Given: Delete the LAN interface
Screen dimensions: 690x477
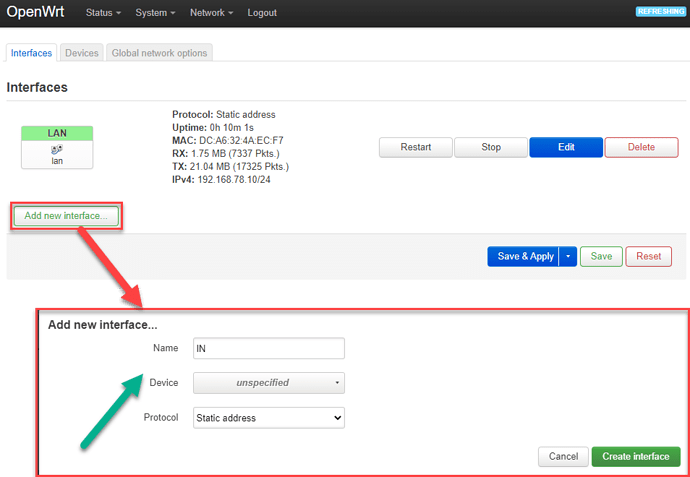Looking at the screenshot, I should click(641, 147).
